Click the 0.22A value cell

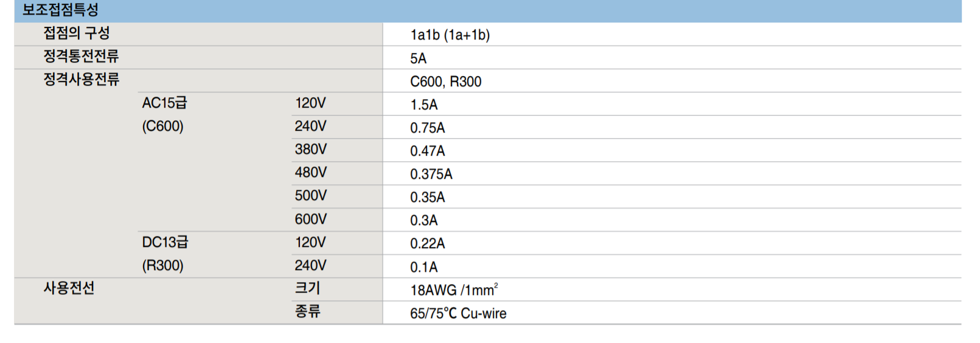coord(427,244)
